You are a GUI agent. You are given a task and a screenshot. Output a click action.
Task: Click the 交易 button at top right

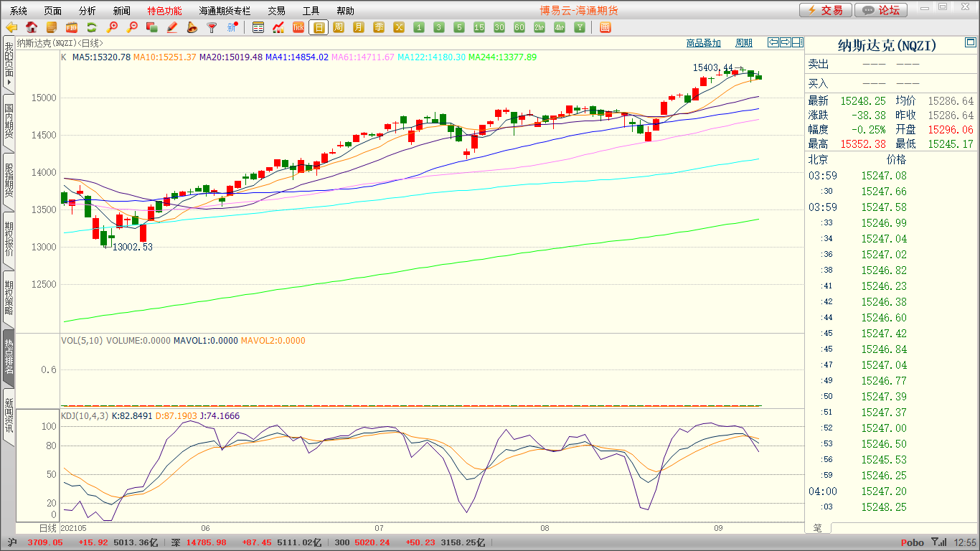[826, 10]
